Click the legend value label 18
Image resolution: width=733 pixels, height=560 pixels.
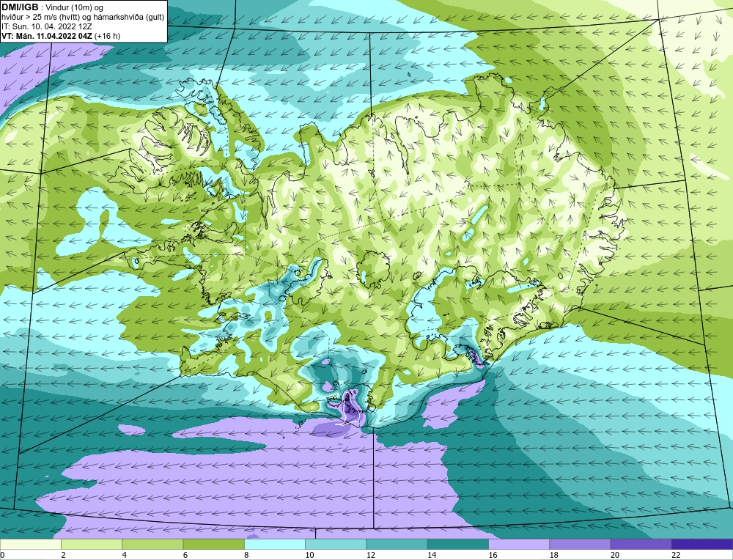click(x=554, y=555)
